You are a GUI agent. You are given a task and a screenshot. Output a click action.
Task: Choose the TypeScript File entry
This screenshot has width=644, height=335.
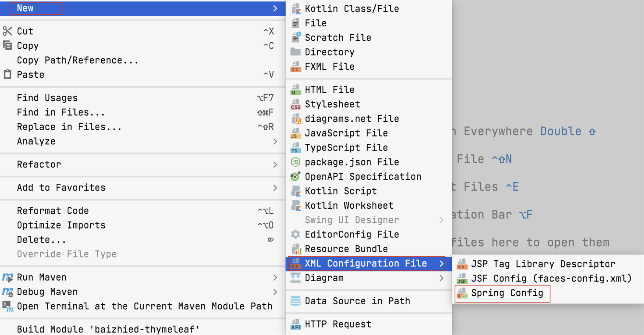click(346, 148)
